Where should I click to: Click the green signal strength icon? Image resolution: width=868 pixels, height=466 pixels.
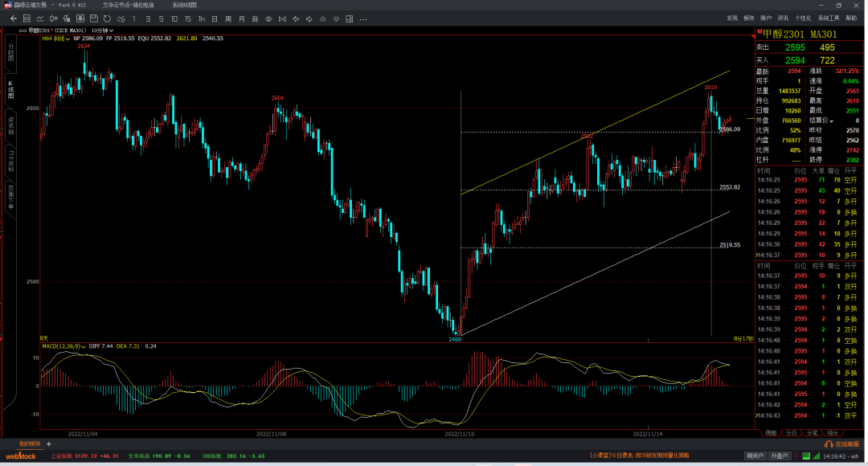(x=817, y=456)
